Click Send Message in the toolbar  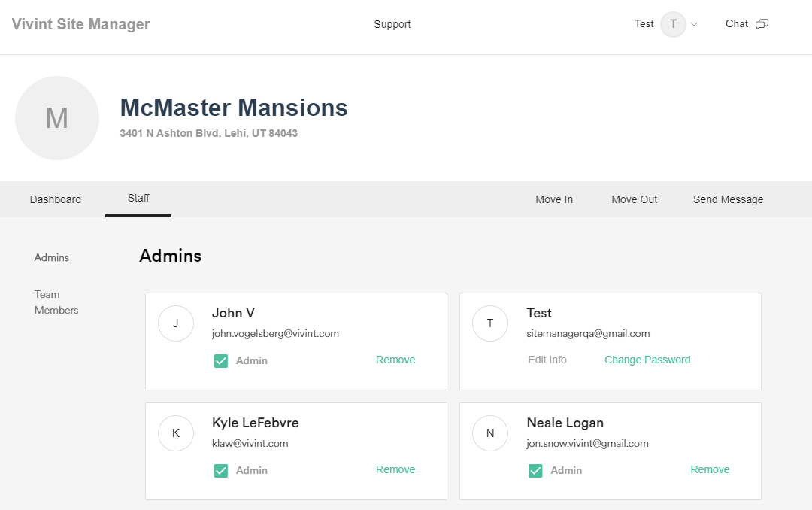tap(728, 199)
